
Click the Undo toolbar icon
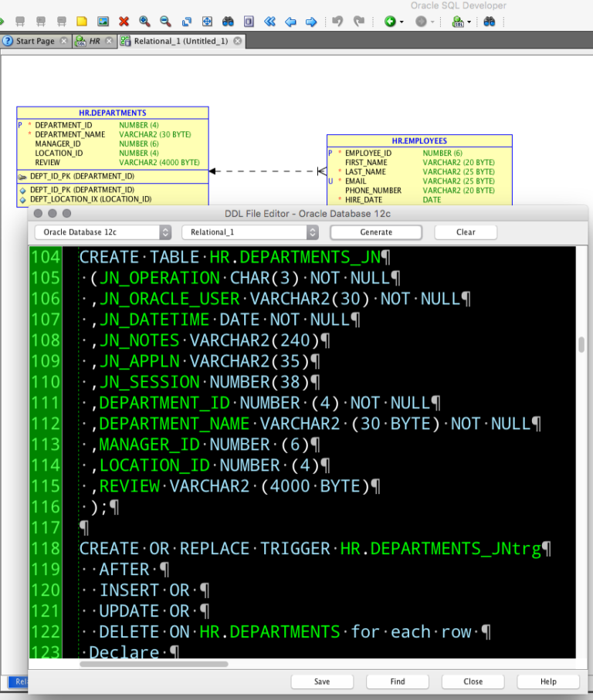coord(337,21)
